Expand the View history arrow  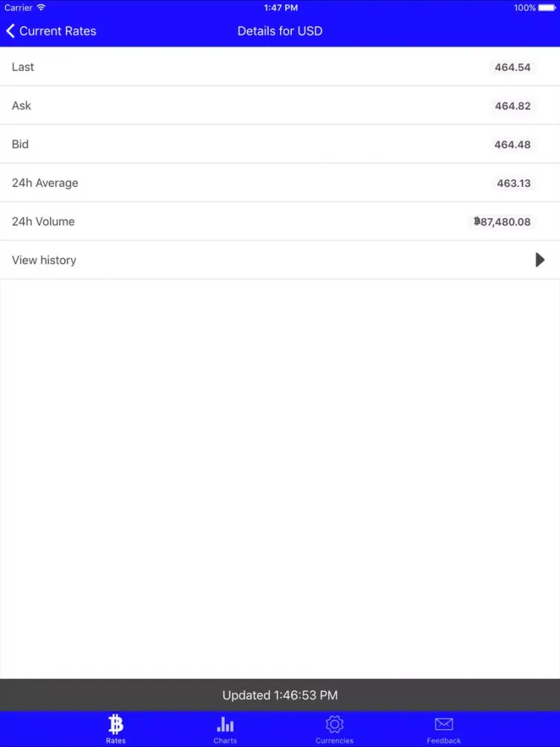pos(540,260)
